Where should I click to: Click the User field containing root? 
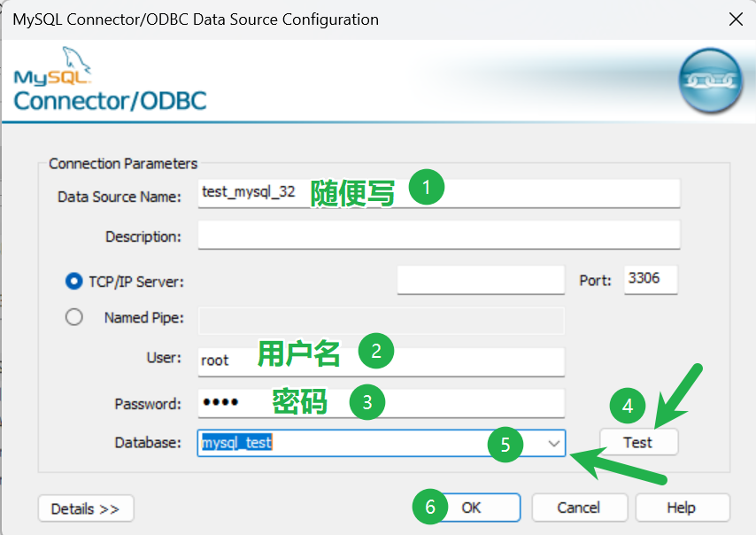point(381,361)
